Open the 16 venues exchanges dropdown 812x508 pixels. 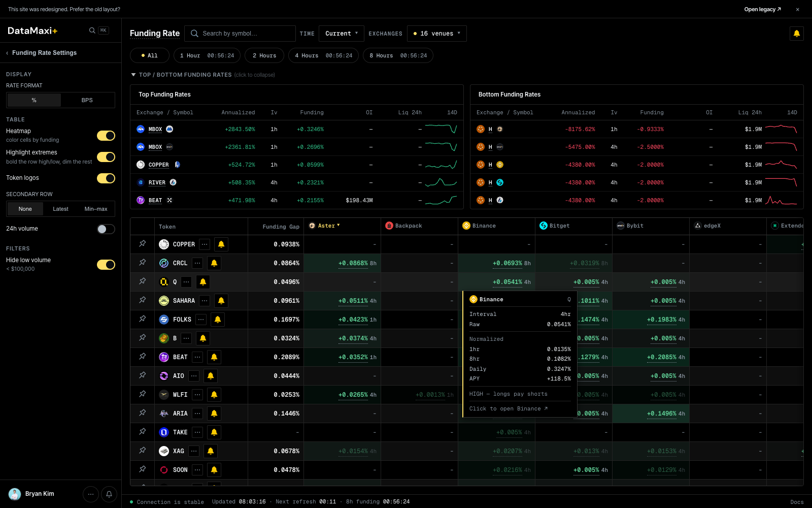437,34
